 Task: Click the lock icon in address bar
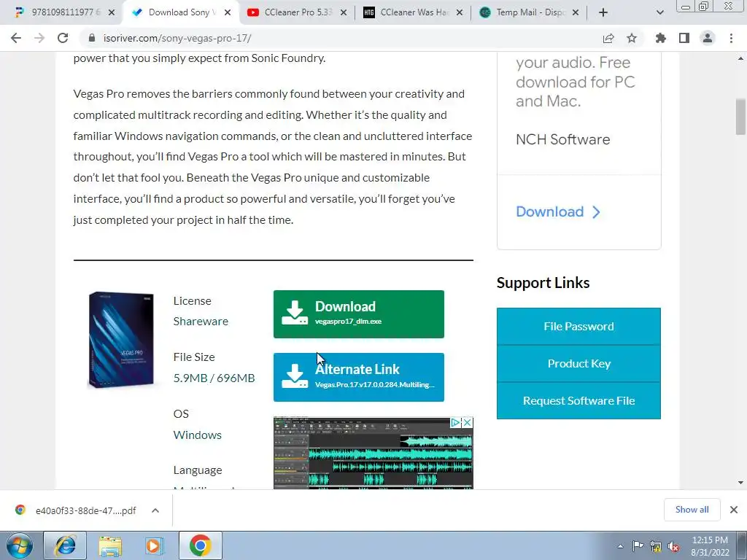[x=92, y=38]
